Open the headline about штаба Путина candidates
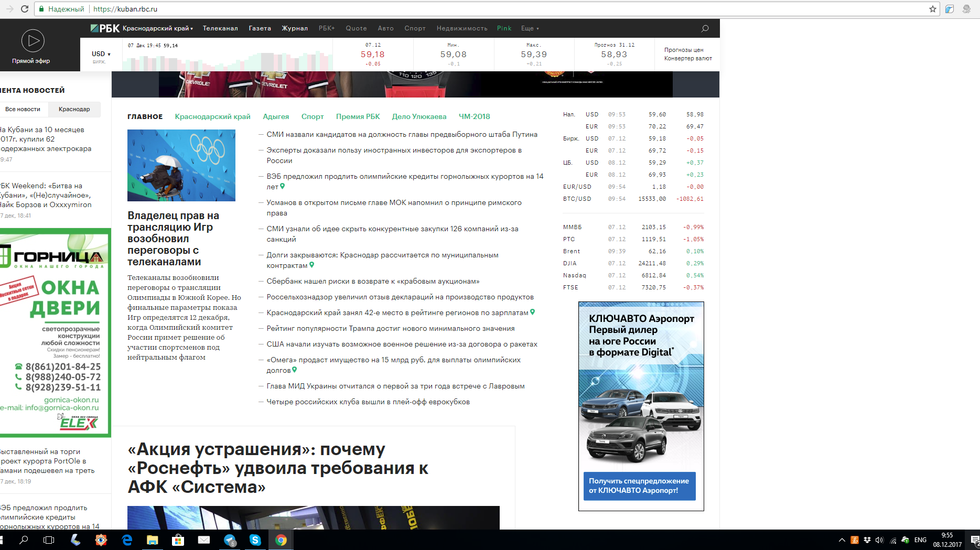 (402, 134)
